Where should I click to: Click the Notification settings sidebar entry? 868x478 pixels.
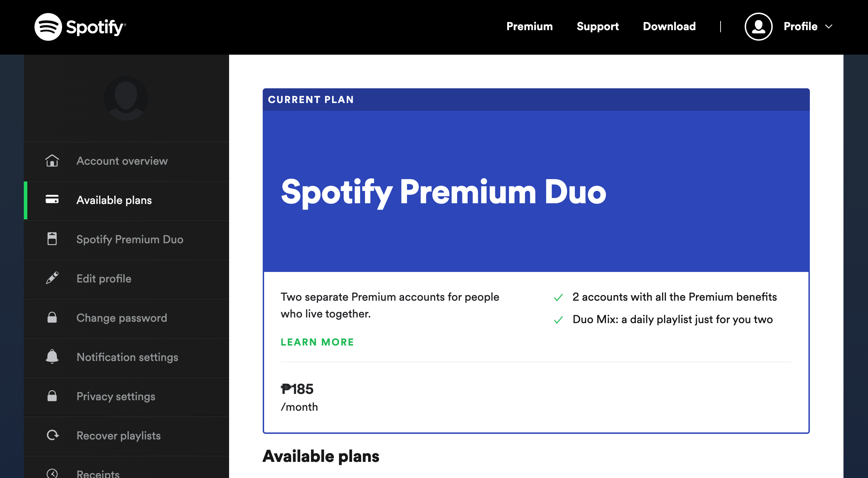click(x=127, y=357)
